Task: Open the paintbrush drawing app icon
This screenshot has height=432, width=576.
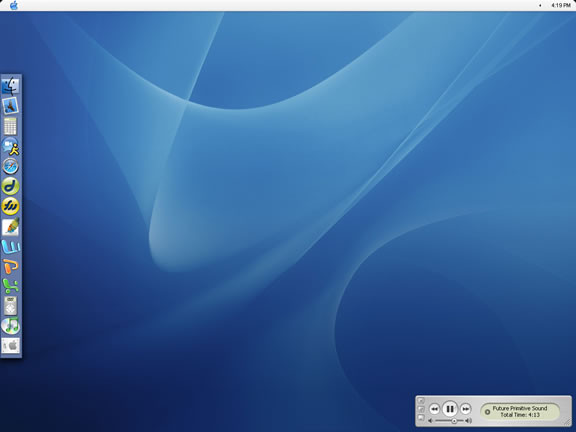Action: click(11, 226)
